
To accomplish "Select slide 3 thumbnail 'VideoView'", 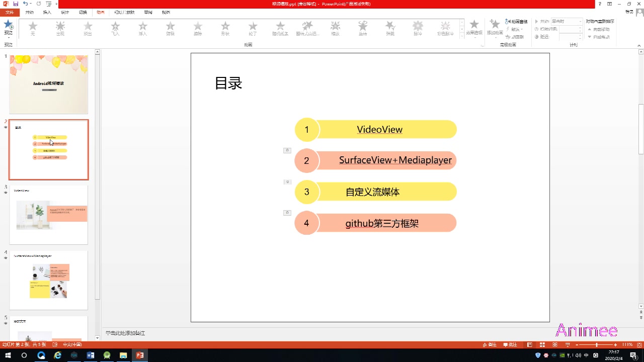I will pos(48,215).
